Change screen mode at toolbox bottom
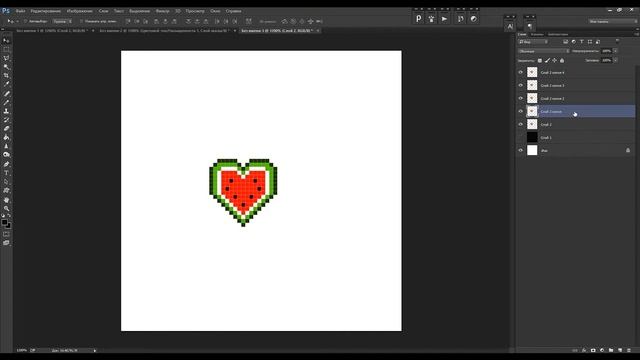Viewport: 640px width, 360px height. click(6, 243)
